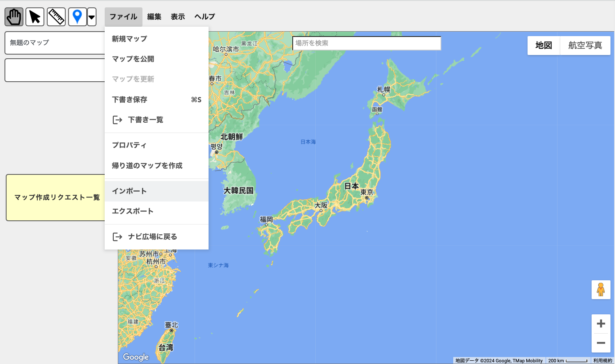This screenshot has height=364, width=615.
Task: Open the 利用規約 link
Action: click(x=602, y=361)
